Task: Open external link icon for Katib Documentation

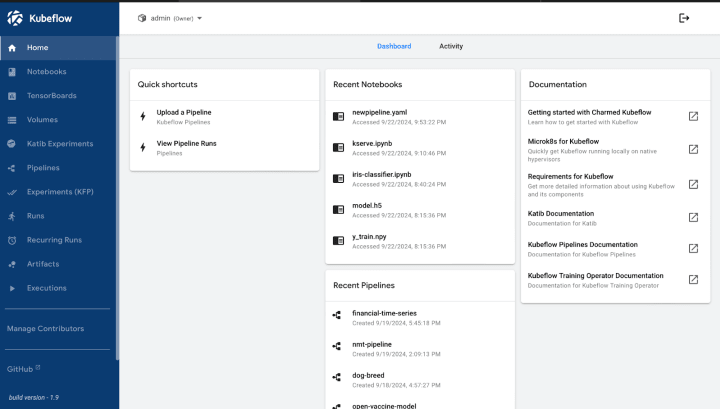Action: tap(693, 218)
